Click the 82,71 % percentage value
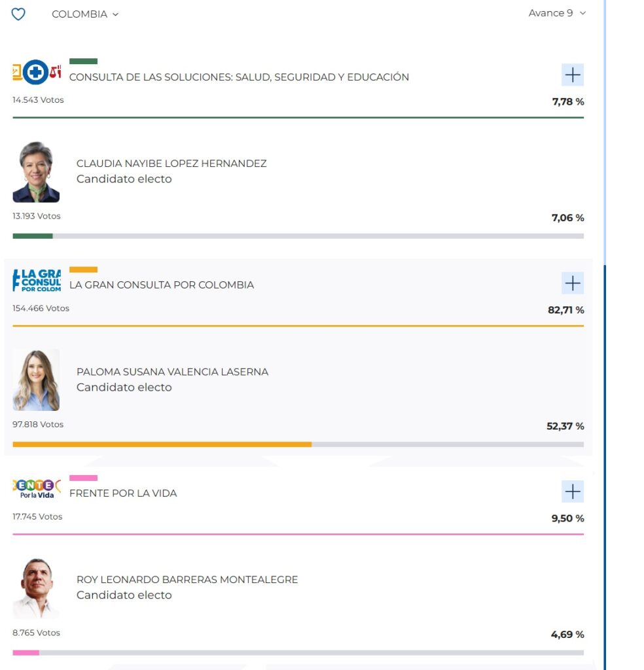 click(567, 310)
